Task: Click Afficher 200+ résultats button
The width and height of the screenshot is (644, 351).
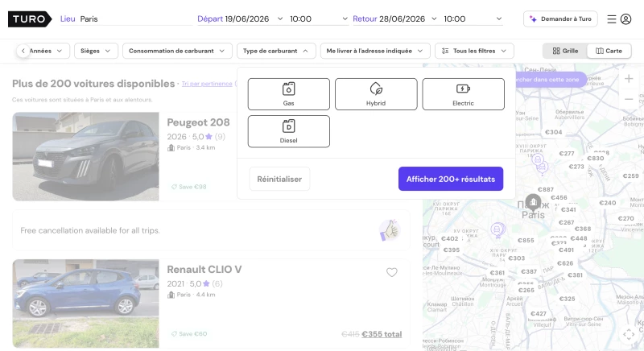Action: click(451, 179)
